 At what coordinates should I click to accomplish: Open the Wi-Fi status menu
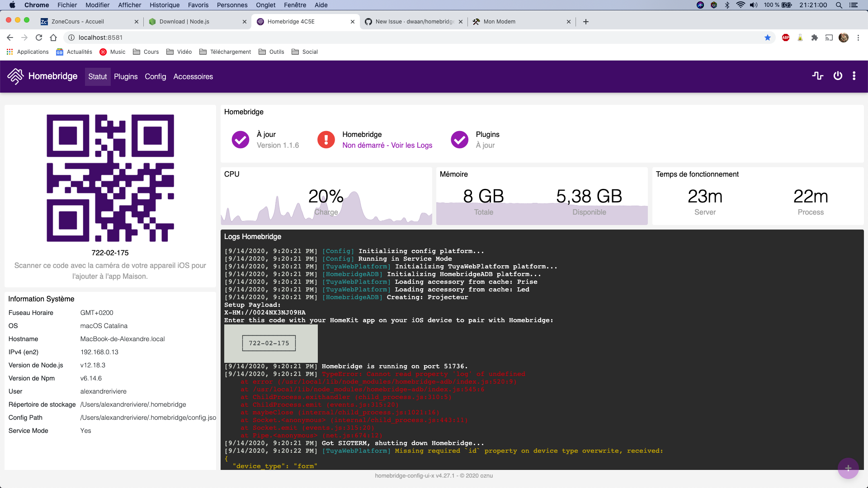741,5
